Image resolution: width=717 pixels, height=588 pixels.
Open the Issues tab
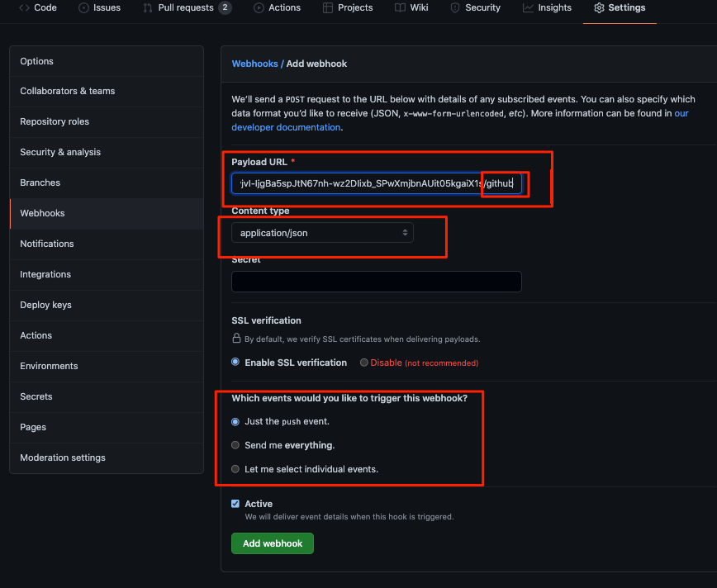click(x=99, y=7)
